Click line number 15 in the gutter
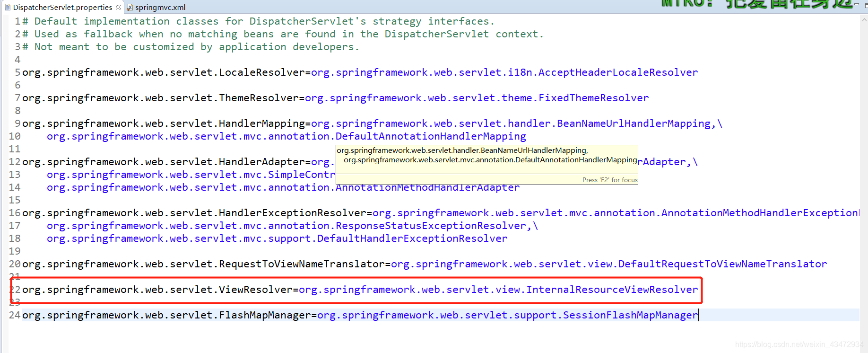 pyautogui.click(x=15, y=200)
